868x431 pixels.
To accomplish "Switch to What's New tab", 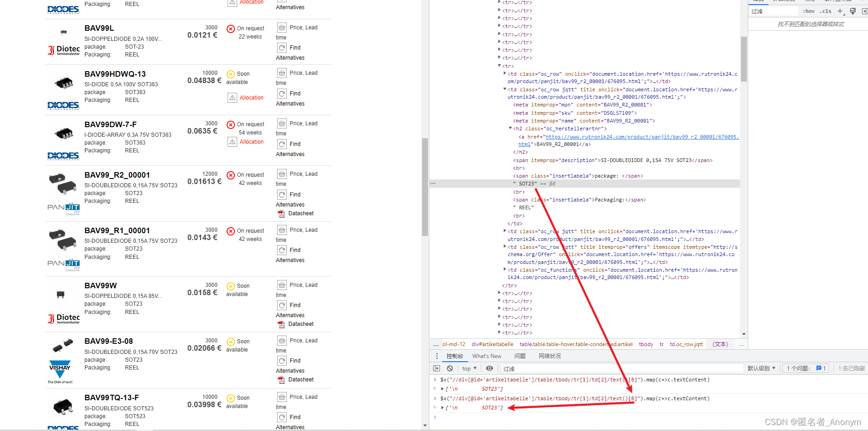I will [x=487, y=356].
